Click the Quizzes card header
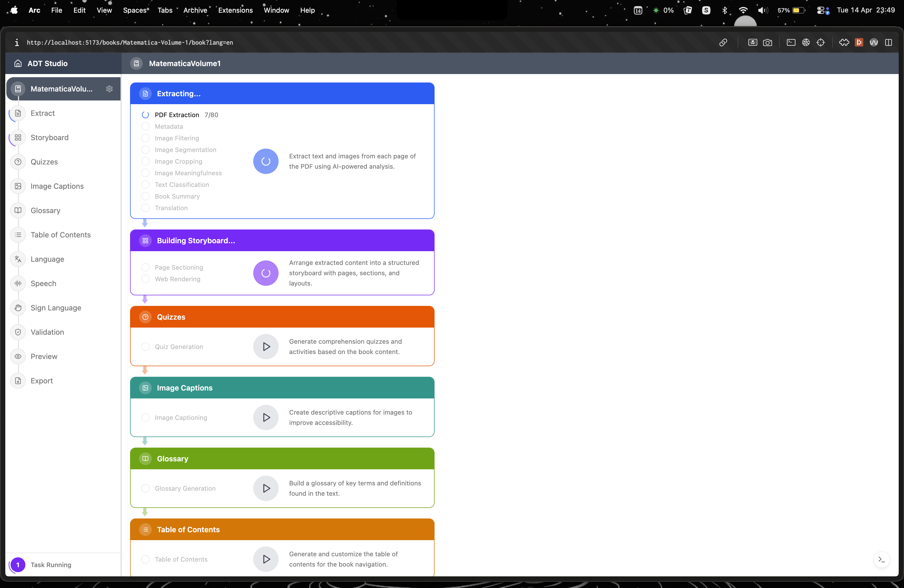 click(282, 317)
